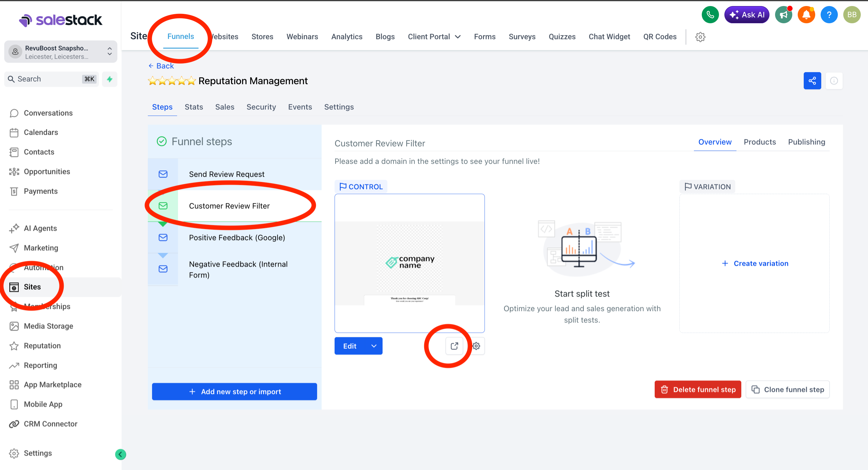Open Sites settings gear in top nav
This screenshot has width=868, height=470.
pos(700,37)
